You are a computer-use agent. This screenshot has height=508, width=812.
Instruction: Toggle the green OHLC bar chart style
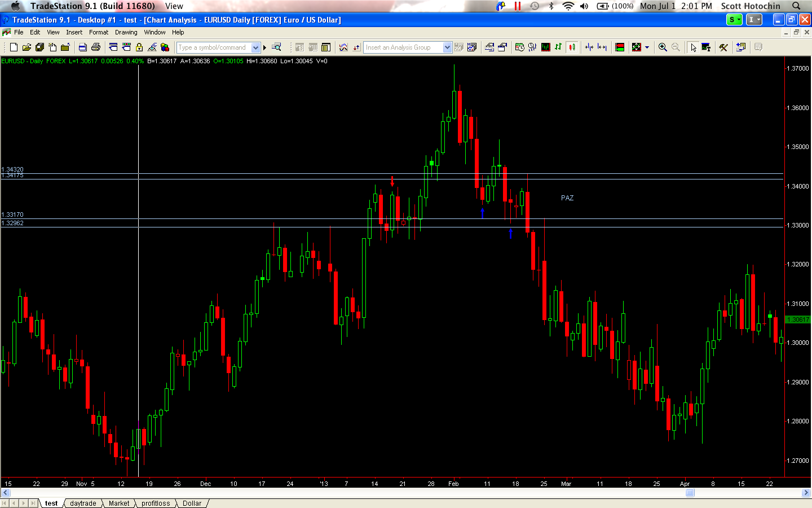point(558,47)
